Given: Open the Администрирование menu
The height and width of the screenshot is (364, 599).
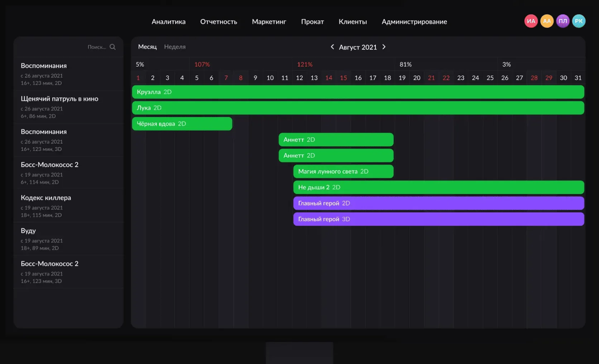Looking at the screenshot, I should click(x=414, y=22).
